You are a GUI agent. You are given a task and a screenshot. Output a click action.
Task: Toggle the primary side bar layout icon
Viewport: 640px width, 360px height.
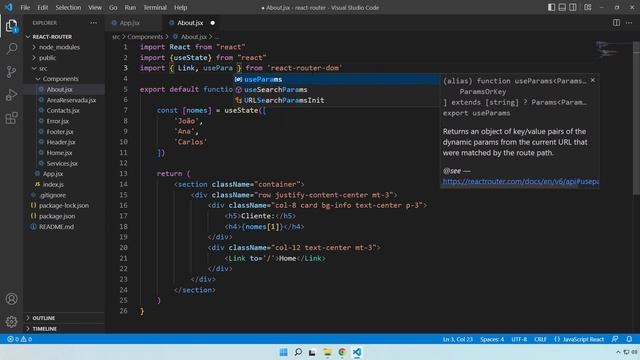point(551,7)
